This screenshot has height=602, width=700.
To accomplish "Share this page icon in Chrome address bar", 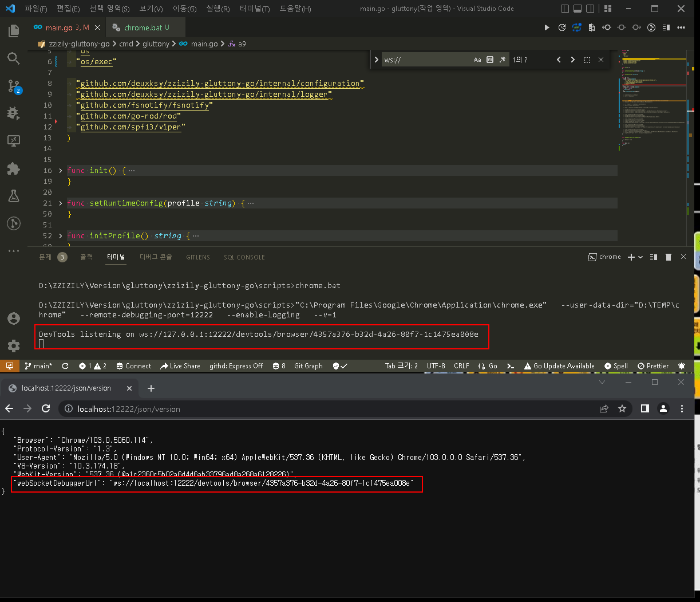I will [x=604, y=408].
